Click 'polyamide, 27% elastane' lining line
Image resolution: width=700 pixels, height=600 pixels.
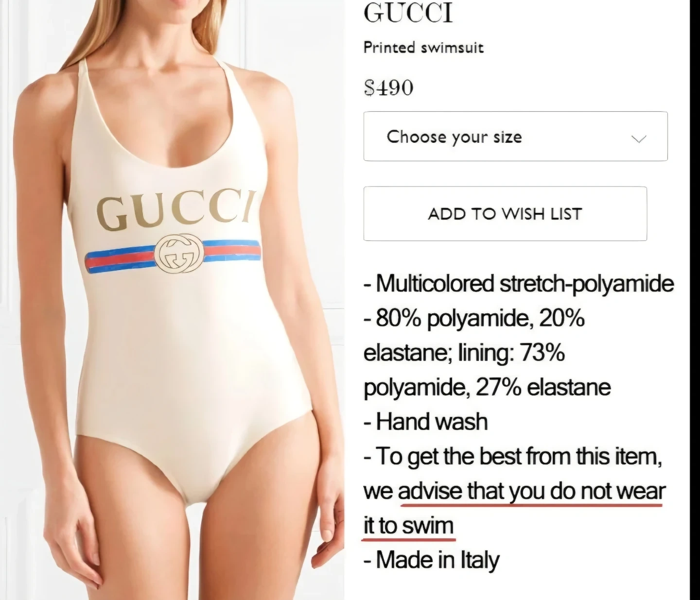click(487, 388)
